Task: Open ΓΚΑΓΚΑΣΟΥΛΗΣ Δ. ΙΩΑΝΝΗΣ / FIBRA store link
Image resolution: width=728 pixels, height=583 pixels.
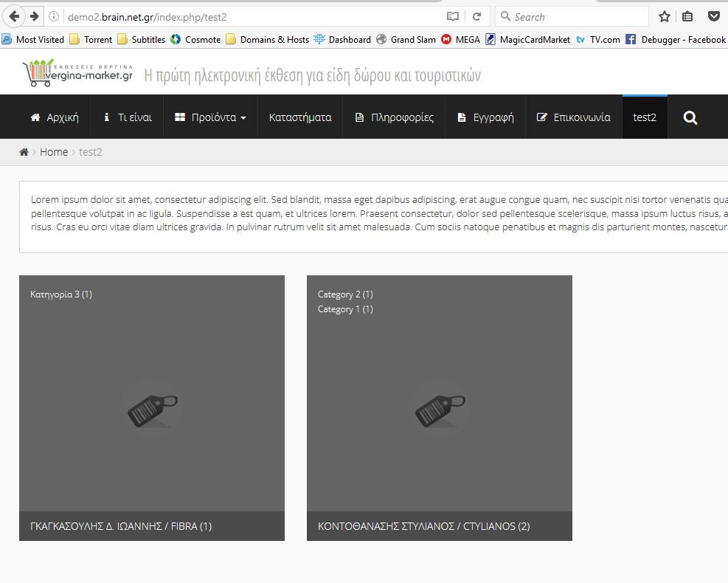Action: (121, 526)
